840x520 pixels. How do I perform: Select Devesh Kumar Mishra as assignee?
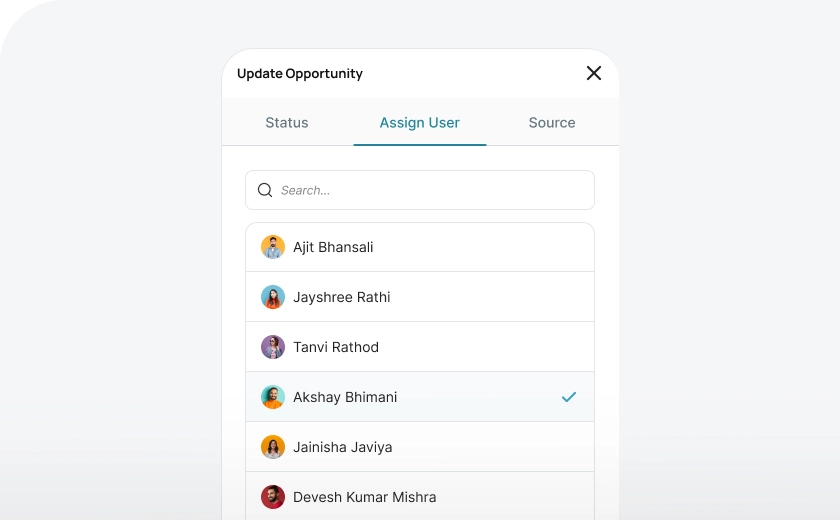[x=365, y=497]
